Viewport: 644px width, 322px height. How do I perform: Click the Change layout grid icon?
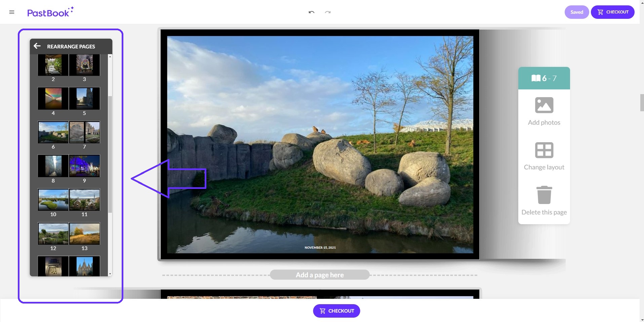click(x=544, y=150)
